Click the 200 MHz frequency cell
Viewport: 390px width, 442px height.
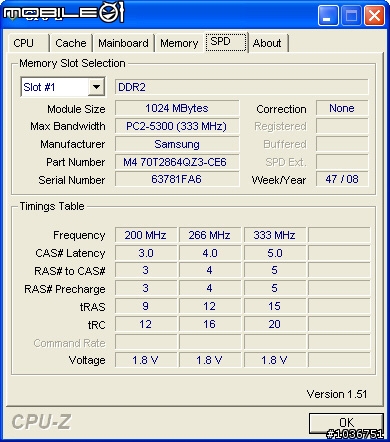[x=146, y=235]
